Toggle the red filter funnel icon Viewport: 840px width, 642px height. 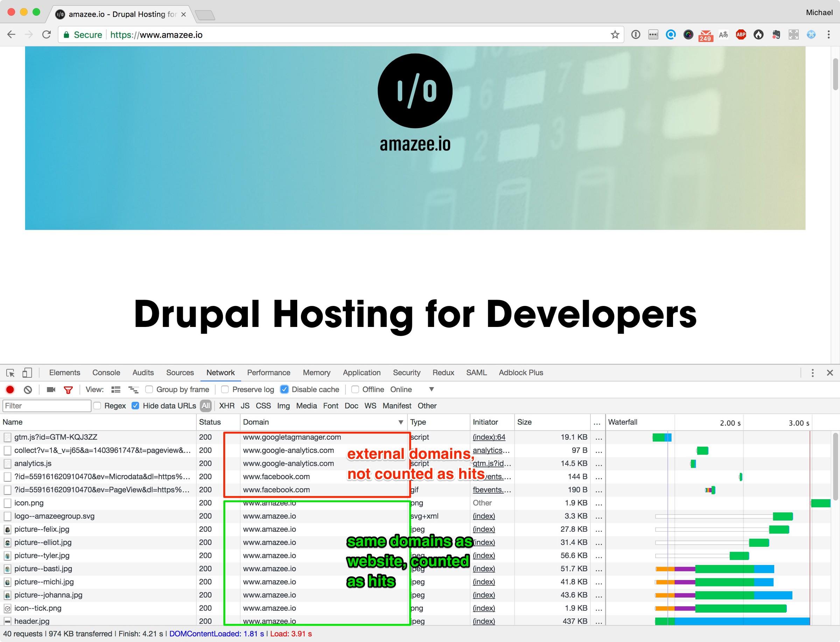pyautogui.click(x=68, y=390)
